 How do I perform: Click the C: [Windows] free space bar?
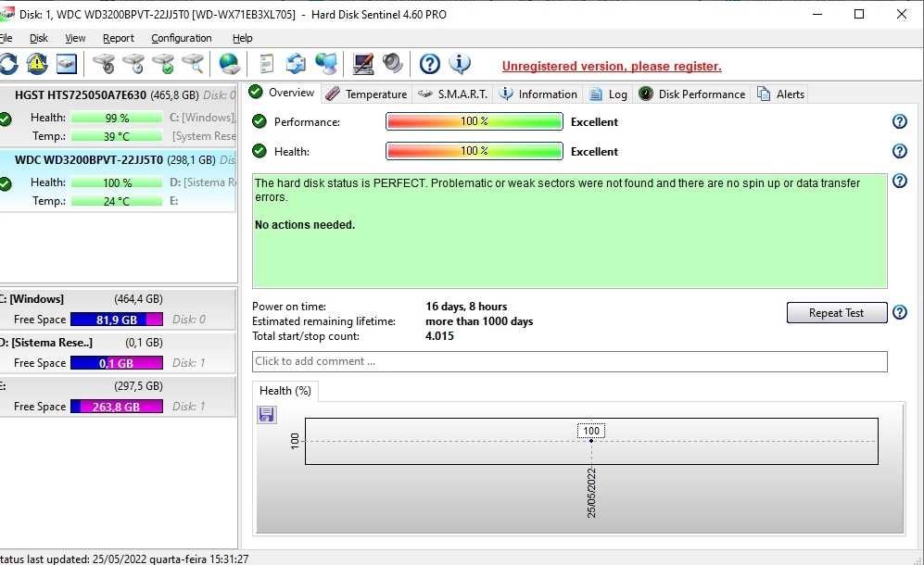(117, 320)
